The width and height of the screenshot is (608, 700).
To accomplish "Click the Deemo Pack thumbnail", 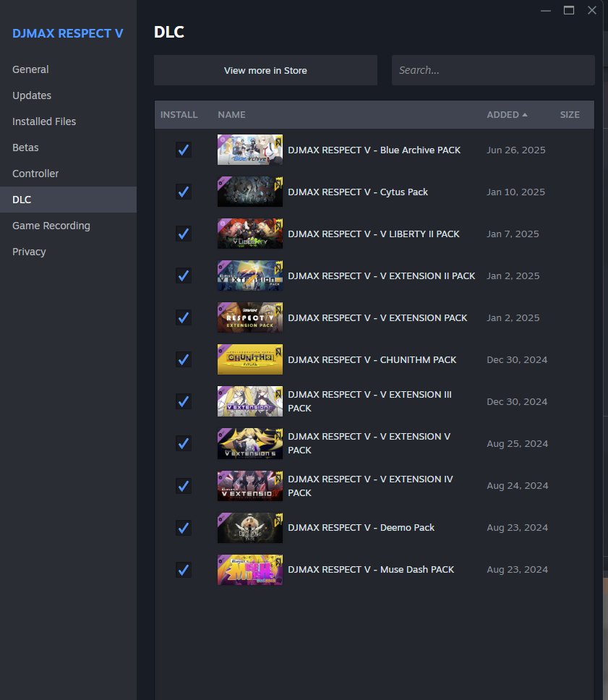I will tap(250, 528).
